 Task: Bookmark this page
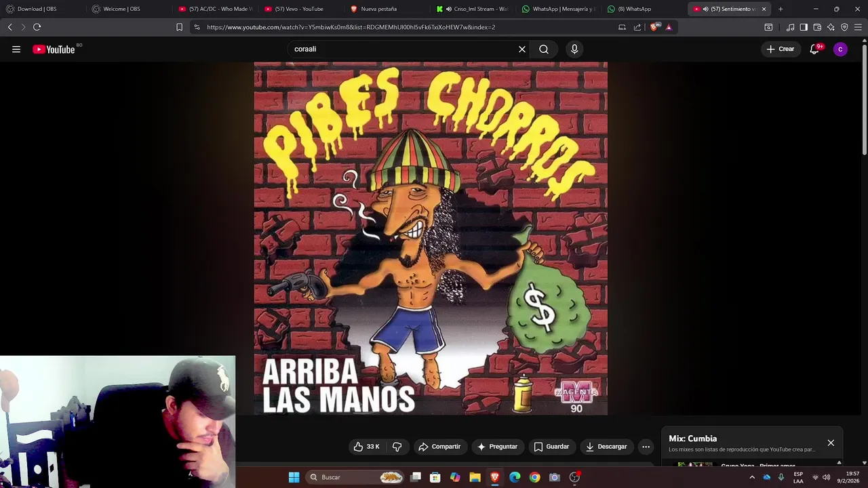coord(179,27)
